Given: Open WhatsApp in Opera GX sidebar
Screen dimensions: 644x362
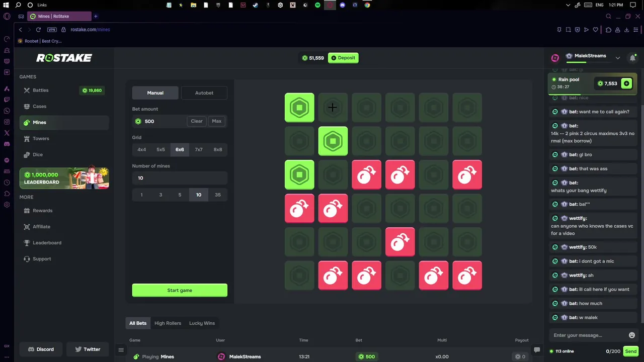Looking at the screenshot, I should click(x=7, y=111).
